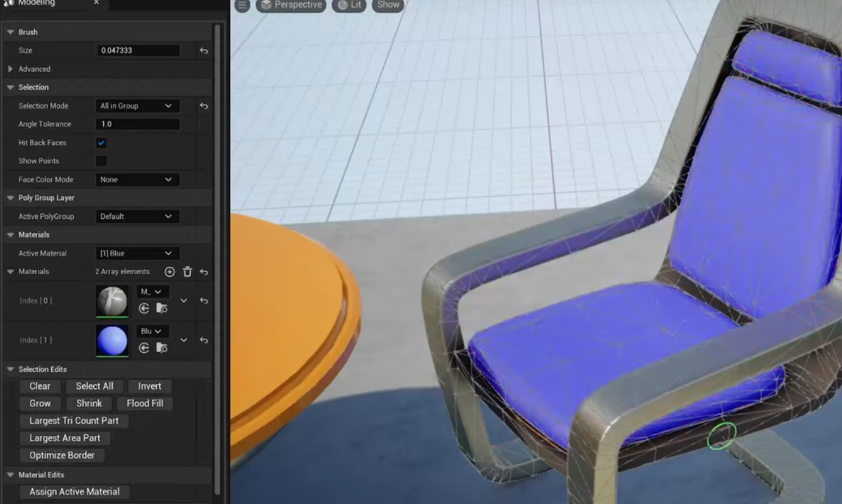The height and width of the screenshot is (504, 842).
Task: Collapse the Material Edits section
Action: click(x=10, y=475)
